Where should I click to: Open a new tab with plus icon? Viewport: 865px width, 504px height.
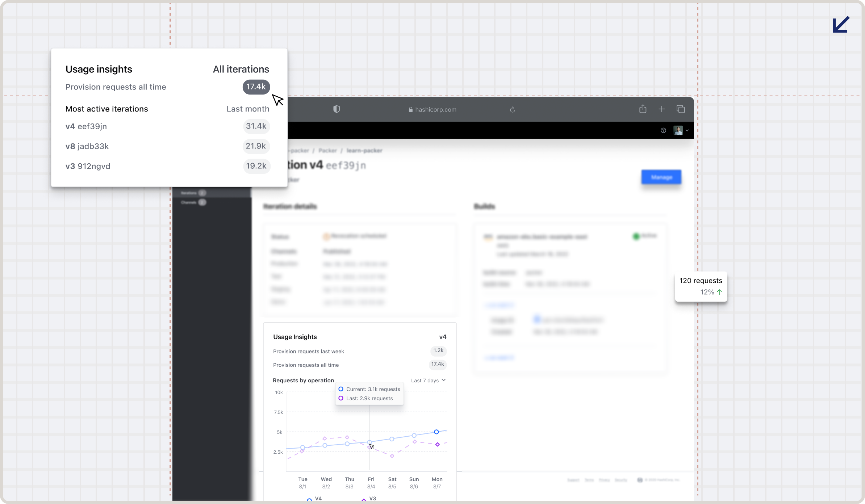(x=661, y=109)
